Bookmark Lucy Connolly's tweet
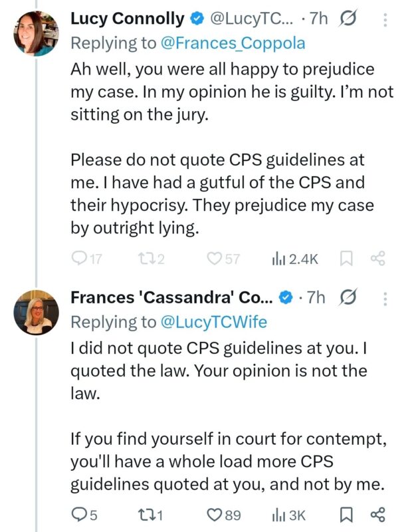Viewport: 408px width, 532px height. tap(346, 259)
